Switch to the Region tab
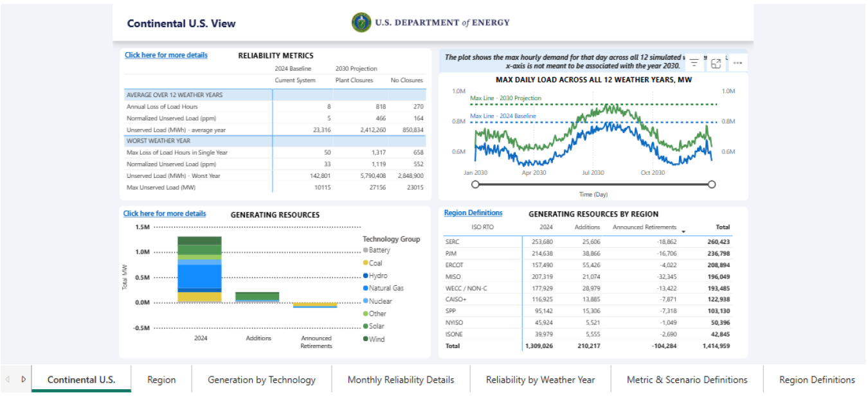The image size is (868, 404). point(161,379)
